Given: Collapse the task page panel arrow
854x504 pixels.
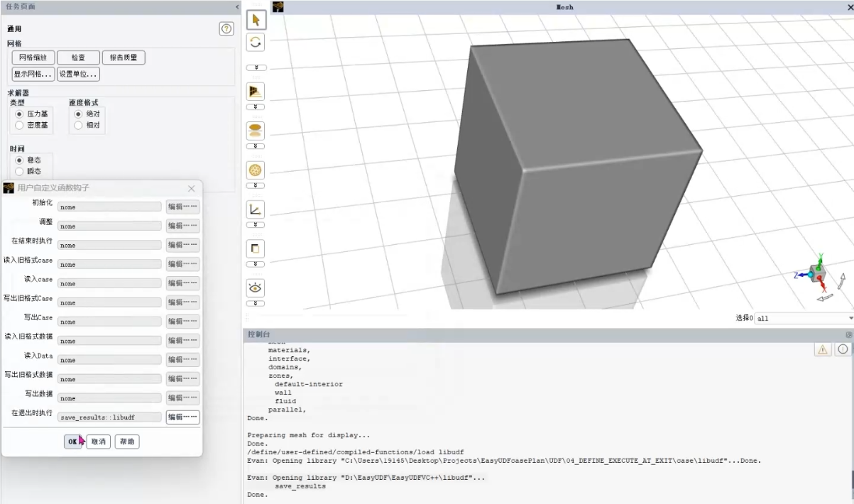Looking at the screenshot, I should pyautogui.click(x=237, y=7).
